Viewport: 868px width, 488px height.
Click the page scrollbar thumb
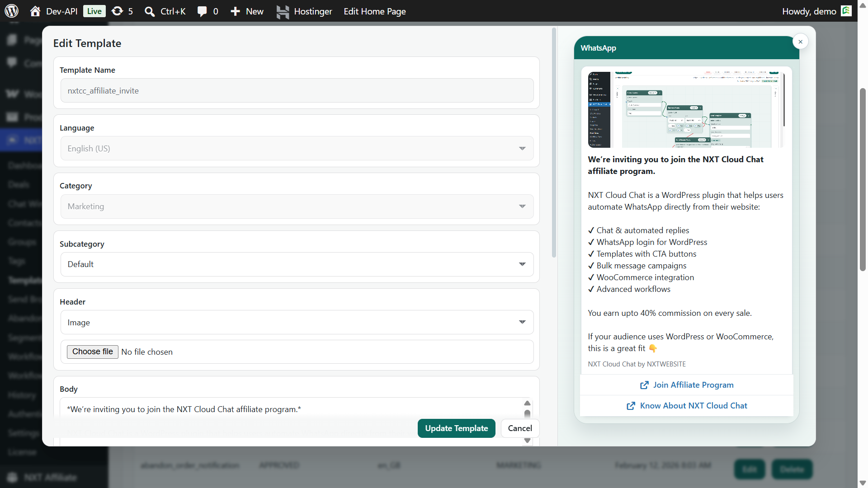[863, 179]
